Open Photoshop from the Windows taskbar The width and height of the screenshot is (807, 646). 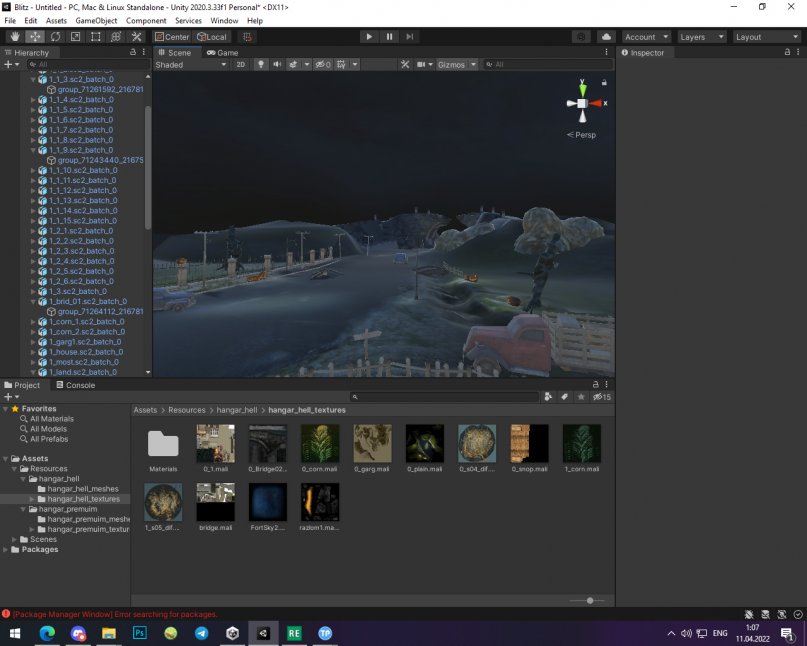pyautogui.click(x=140, y=633)
